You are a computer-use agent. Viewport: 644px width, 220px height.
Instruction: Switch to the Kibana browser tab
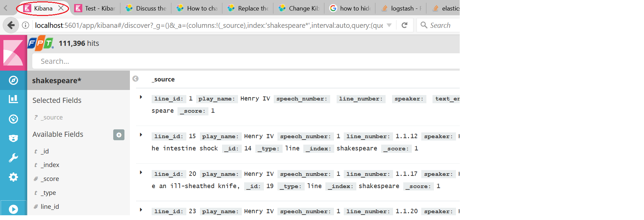tap(43, 8)
